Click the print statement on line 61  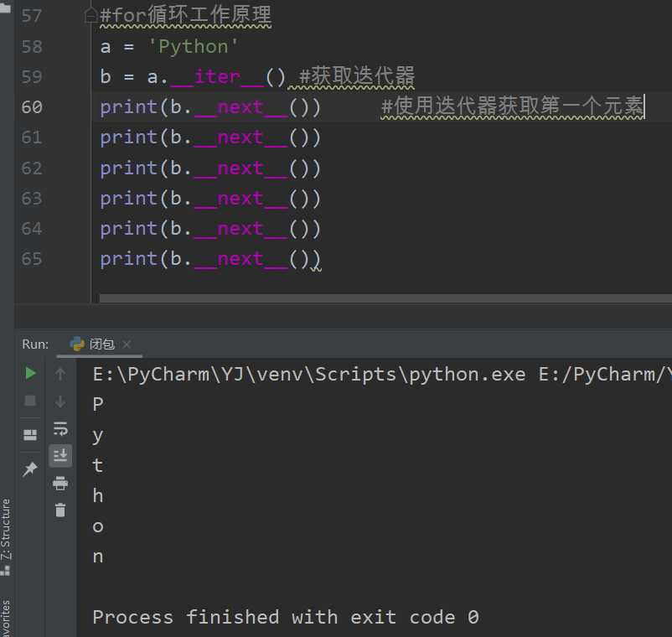[x=210, y=138]
